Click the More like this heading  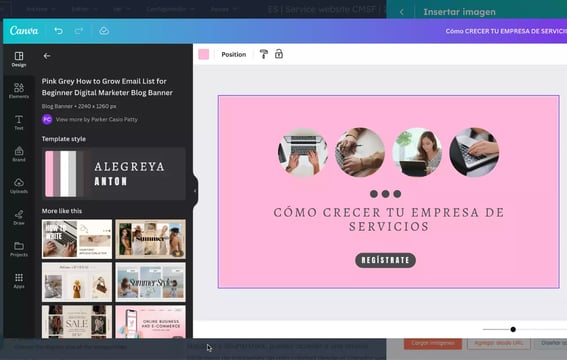point(62,211)
